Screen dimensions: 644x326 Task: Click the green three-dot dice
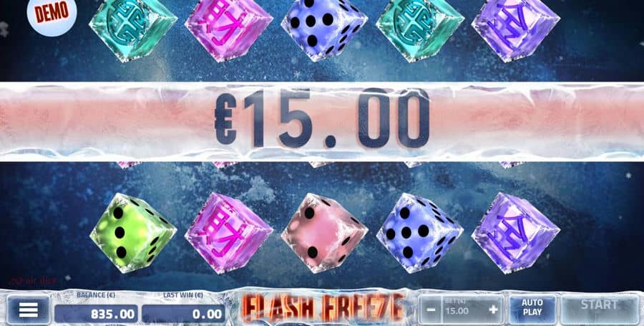click(x=133, y=233)
